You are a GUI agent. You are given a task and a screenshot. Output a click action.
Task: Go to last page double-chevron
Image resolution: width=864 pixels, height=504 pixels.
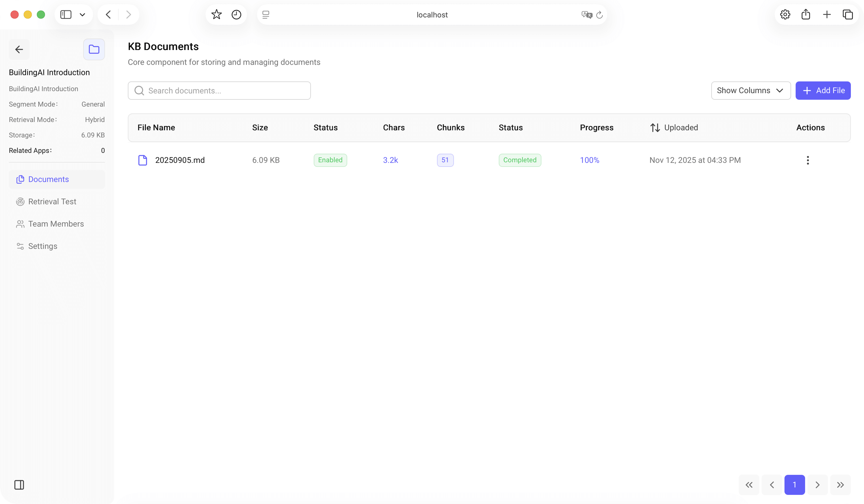840,485
